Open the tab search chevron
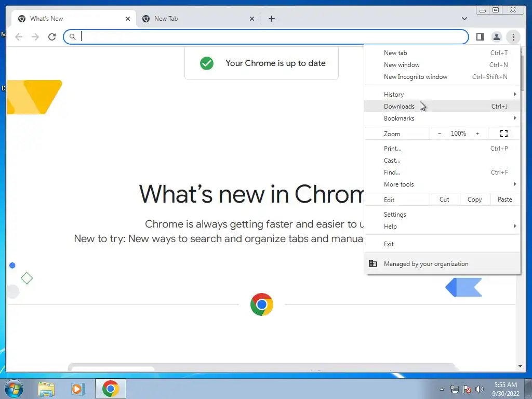Viewport: 532px width, 399px height. 464,19
